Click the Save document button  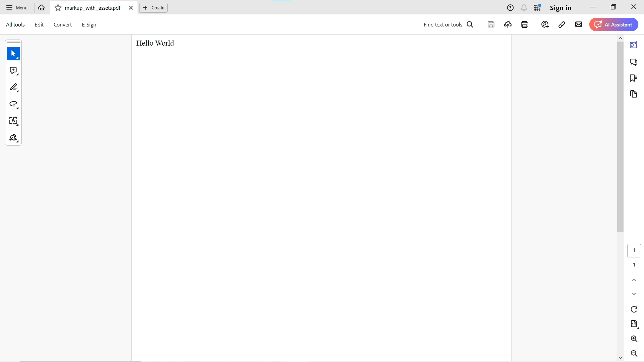coord(491,24)
